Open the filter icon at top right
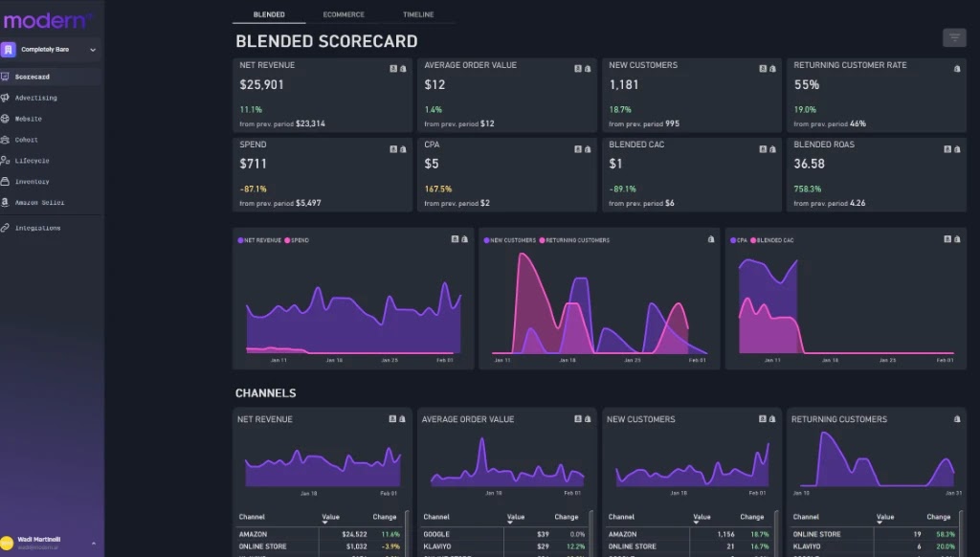The height and width of the screenshot is (557, 980). pyautogui.click(x=955, y=37)
